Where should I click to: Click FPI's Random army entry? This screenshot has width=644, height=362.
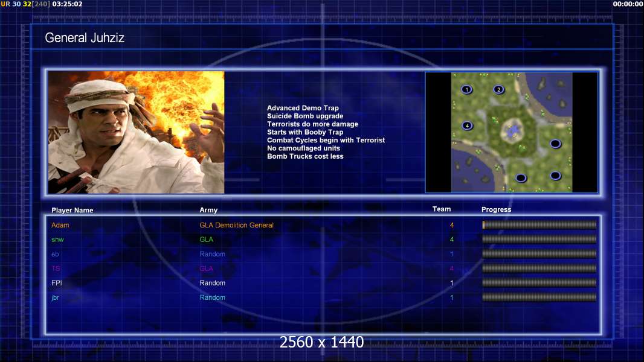tap(212, 283)
